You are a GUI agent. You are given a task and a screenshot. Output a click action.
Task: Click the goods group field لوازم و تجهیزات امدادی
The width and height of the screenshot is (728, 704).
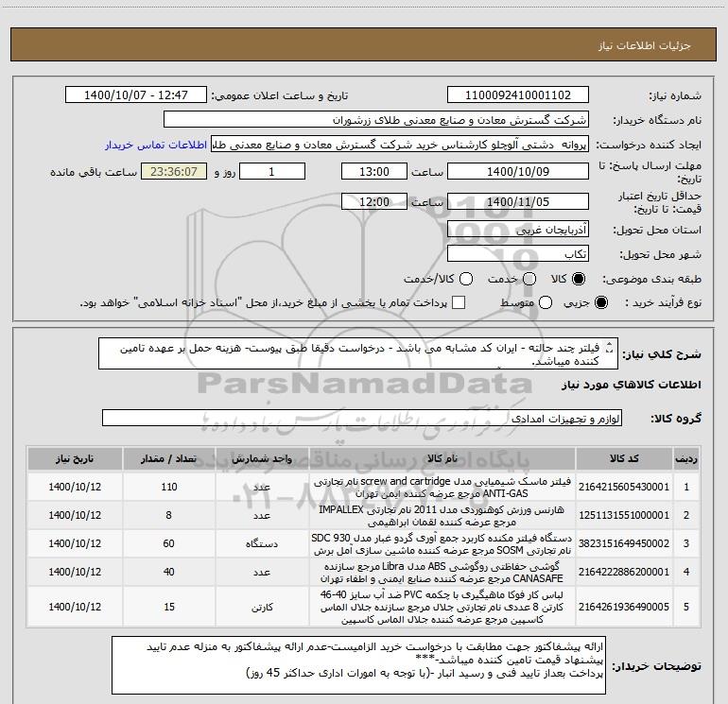[x=362, y=418]
